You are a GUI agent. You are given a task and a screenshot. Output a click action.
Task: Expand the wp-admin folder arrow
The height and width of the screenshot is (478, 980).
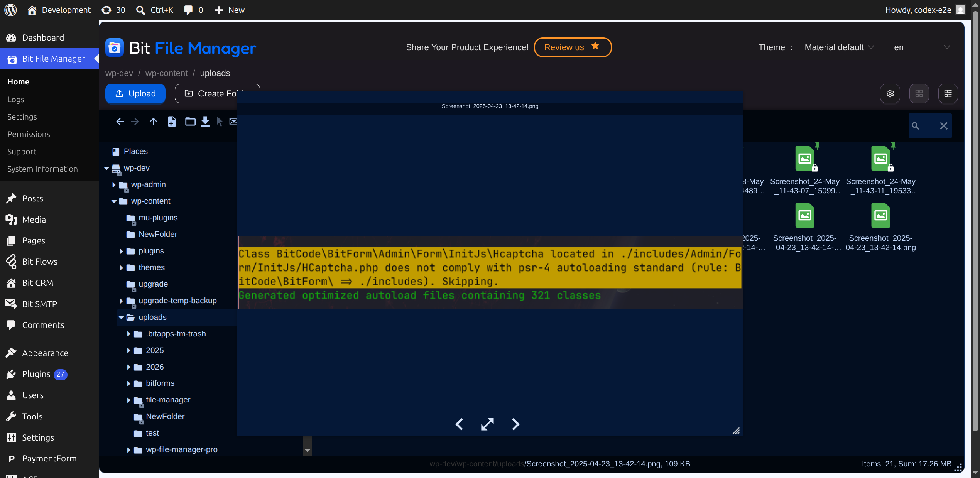point(114,185)
